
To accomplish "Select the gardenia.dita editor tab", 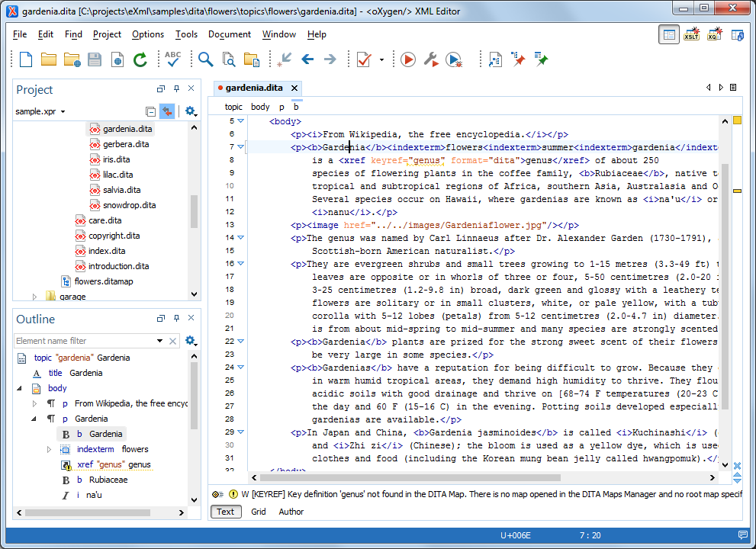I will [x=253, y=88].
